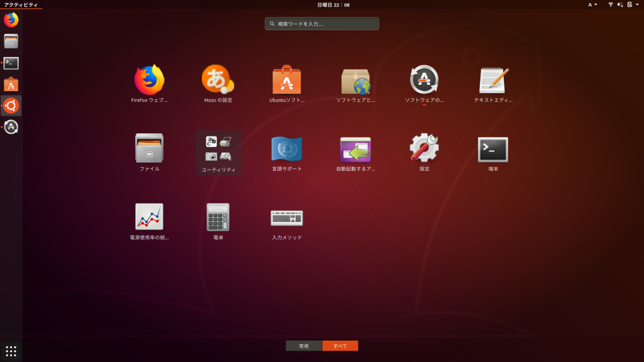Open 入力メソッド keyboard icon

[x=287, y=218]
